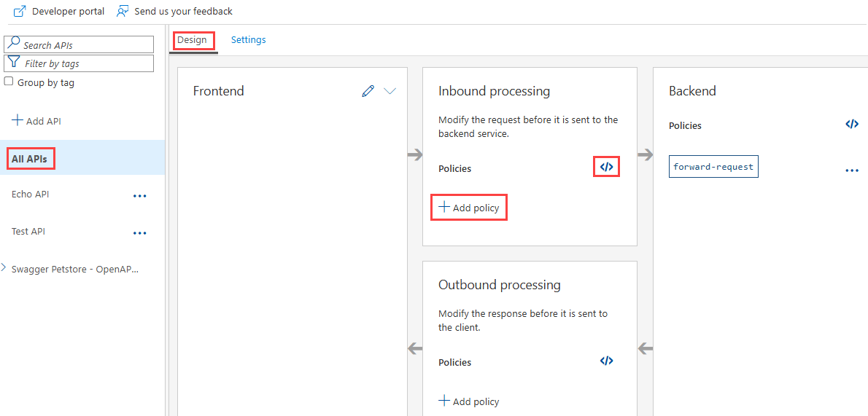Open the Outbound processing code editor icon

pos(606,361)
